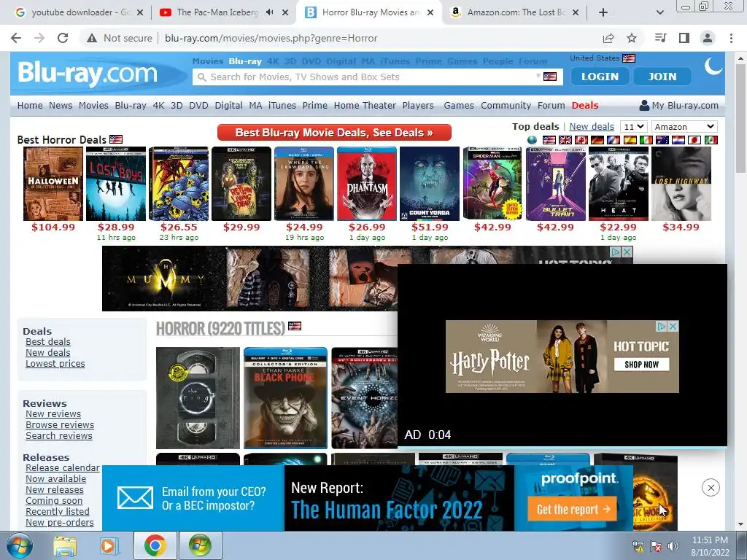
Task: Click the page vertical scrollbar thumb
Action: (x=741, y=119)
